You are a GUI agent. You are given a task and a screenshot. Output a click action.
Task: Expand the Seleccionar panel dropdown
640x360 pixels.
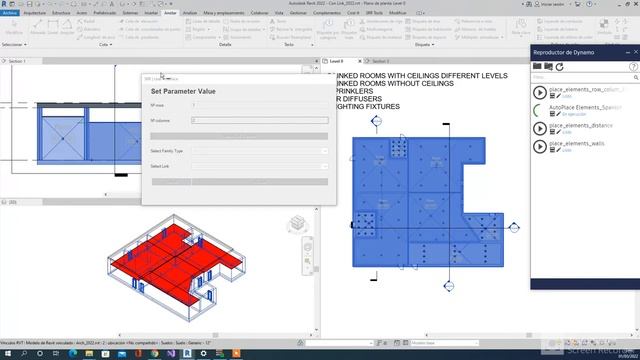[x=14, y=44]
